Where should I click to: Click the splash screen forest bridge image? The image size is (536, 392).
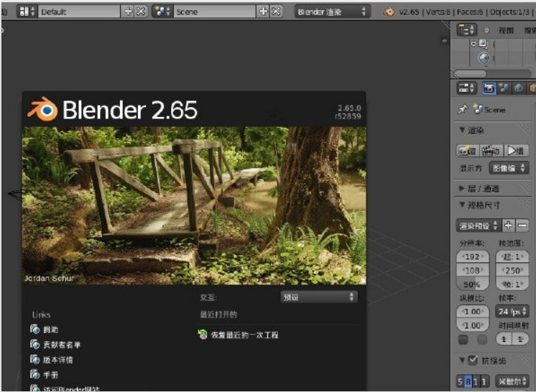click(194, 205)
